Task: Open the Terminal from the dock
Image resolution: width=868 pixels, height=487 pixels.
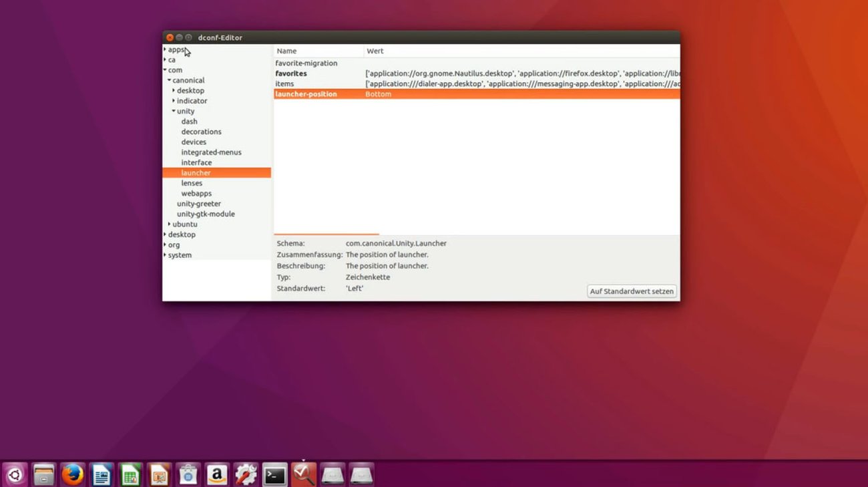Action: 274,474
